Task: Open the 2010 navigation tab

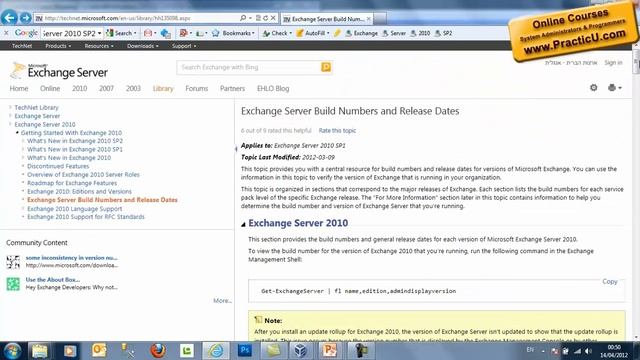Action: click(x=79, y=88)
